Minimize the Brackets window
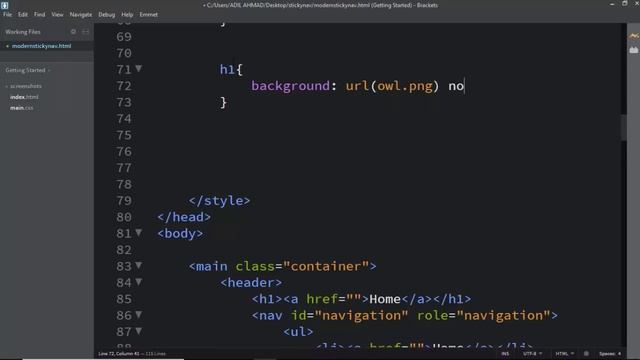This screenshot has height=360, width=640. point(612,4)
